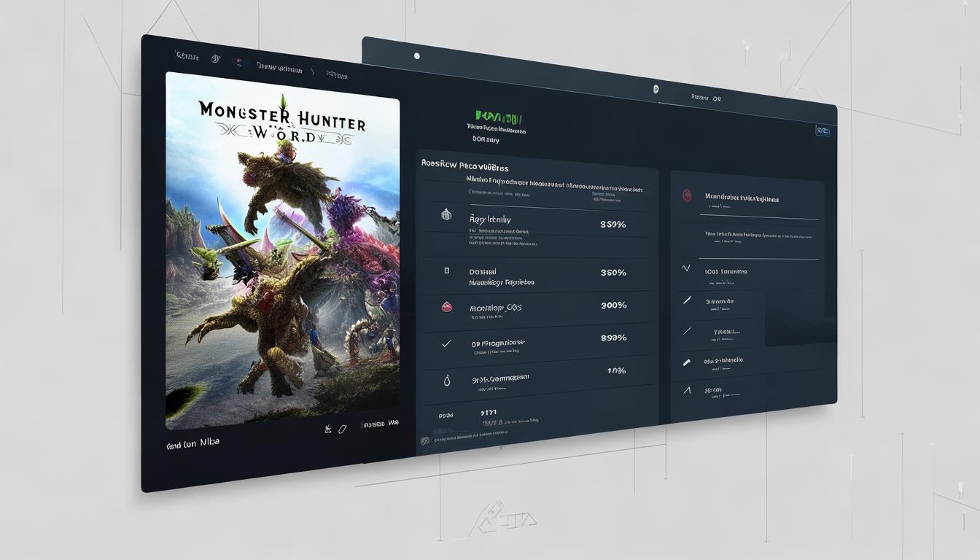Screen dimensions: 980x560
Task: Select the 890% value
Action: click(x=613, y=338)
